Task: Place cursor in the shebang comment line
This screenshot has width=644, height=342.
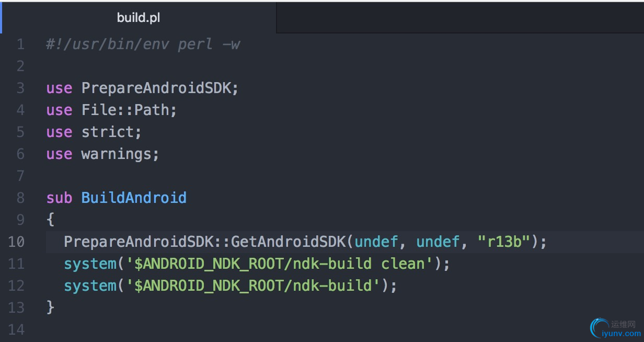Action: pos(143,44)
